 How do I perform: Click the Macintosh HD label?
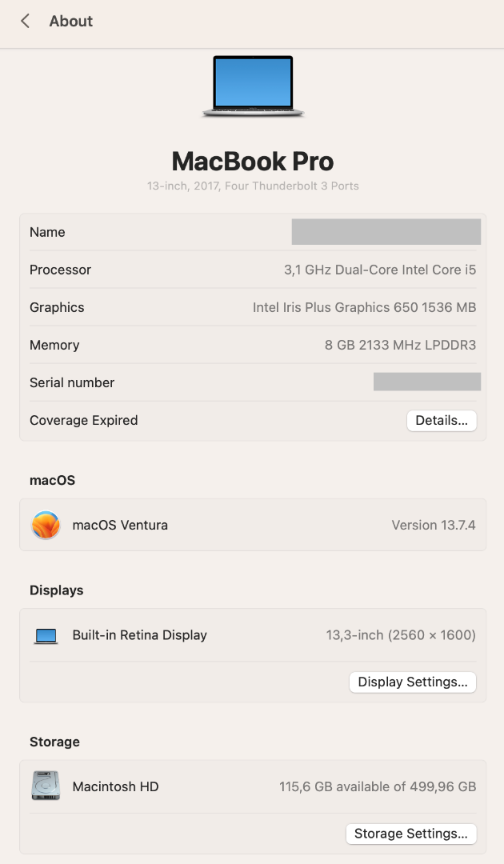pyautogui.click(x=116, y=786)
